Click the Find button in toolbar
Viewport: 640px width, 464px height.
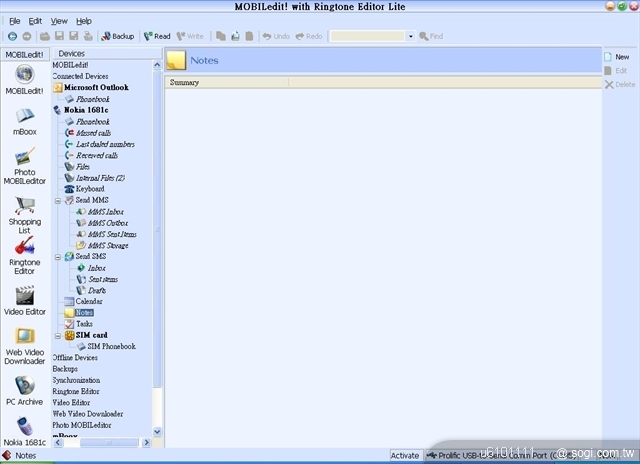[431, 36]
